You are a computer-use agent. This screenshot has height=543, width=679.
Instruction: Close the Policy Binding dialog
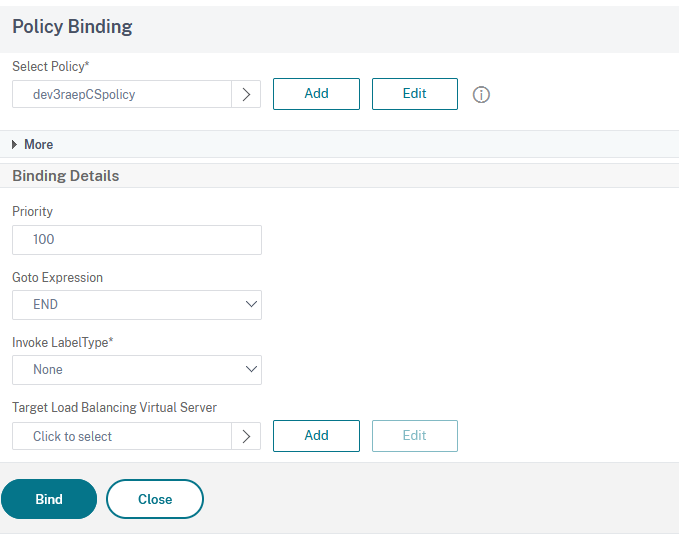(x=155, y=499)
